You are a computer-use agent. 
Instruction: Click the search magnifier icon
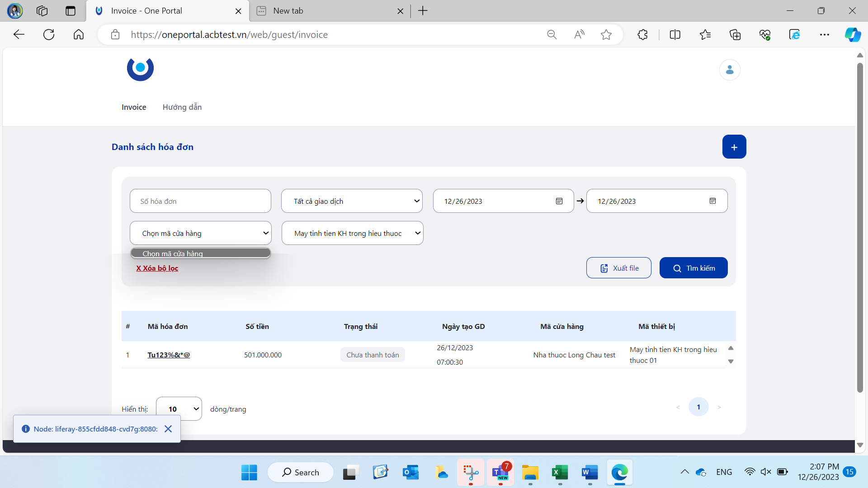point(677,268)
